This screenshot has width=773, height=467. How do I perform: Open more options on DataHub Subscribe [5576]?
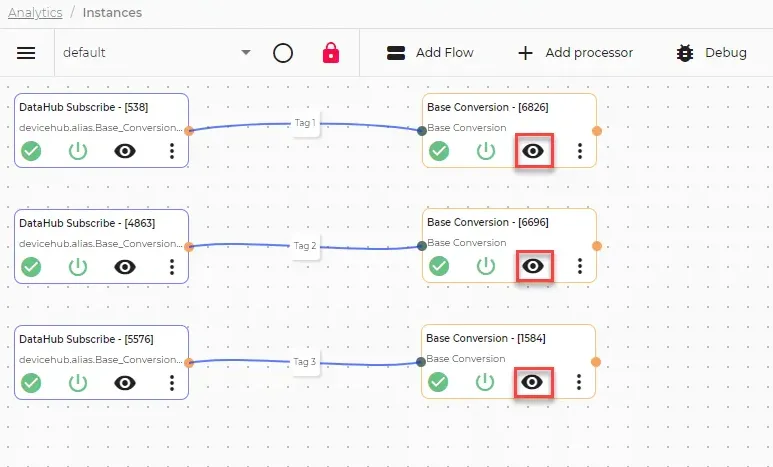click(172, 383)
